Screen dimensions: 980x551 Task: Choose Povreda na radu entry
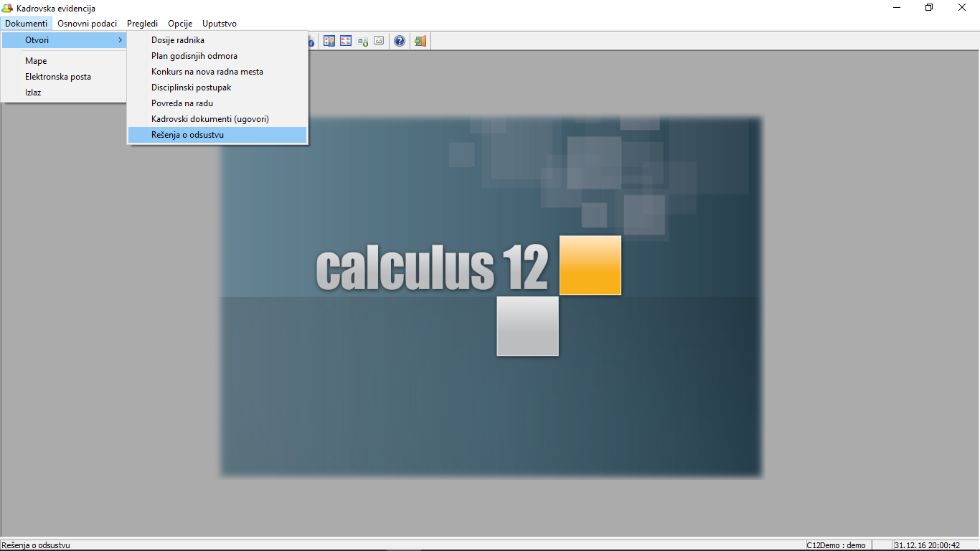click(217, 103)
